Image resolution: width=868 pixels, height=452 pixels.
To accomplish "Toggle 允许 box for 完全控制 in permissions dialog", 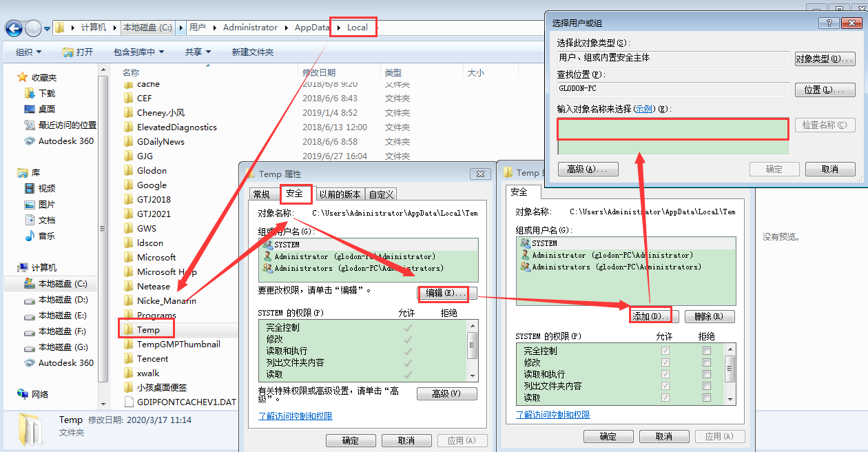I will (x=665, y=351).
